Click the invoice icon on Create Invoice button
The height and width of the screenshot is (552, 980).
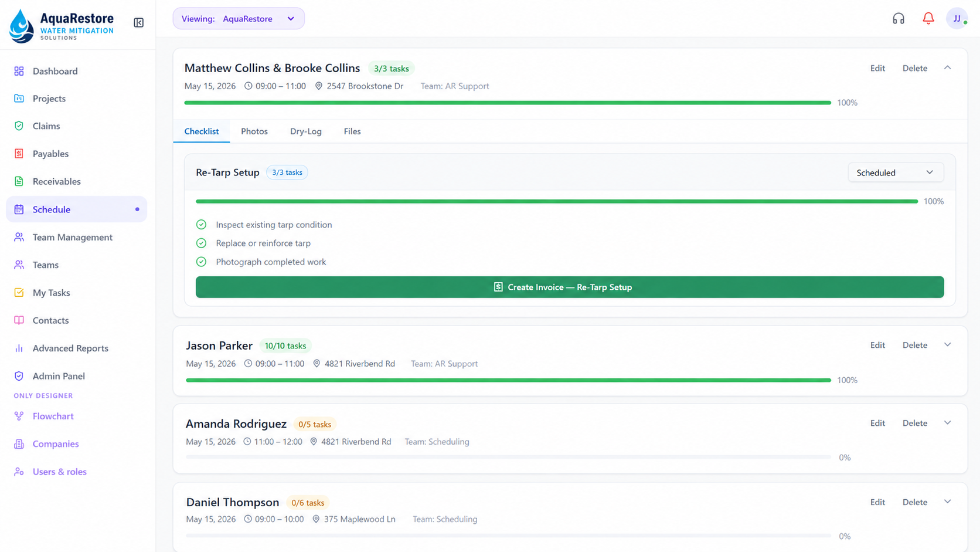pos(498,287)
